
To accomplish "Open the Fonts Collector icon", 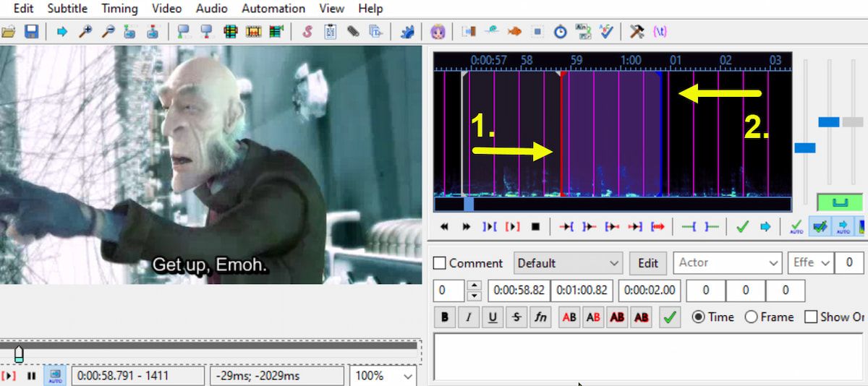I will (375, 32).
